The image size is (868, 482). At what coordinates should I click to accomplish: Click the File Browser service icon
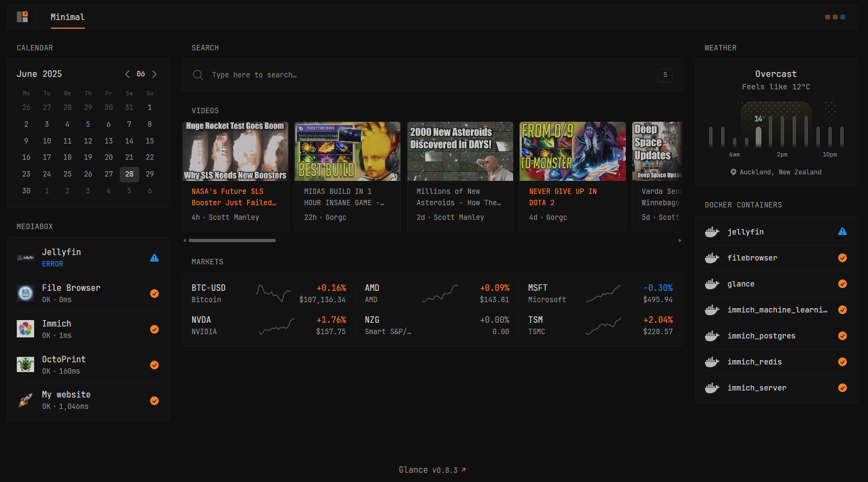25,294
